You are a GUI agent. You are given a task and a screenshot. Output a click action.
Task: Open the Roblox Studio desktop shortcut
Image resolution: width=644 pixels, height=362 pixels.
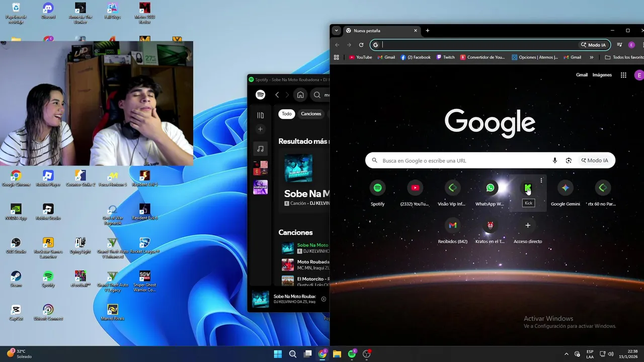click(48, 212)
